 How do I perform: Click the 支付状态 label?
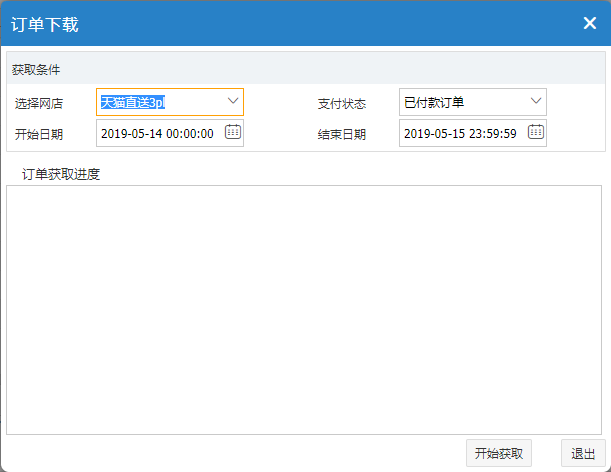342,103
